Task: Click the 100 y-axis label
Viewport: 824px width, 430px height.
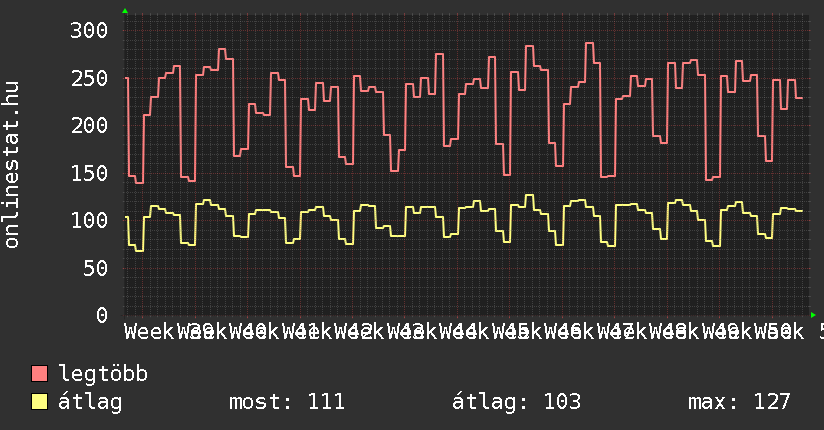Action: (x=88, y=220)
